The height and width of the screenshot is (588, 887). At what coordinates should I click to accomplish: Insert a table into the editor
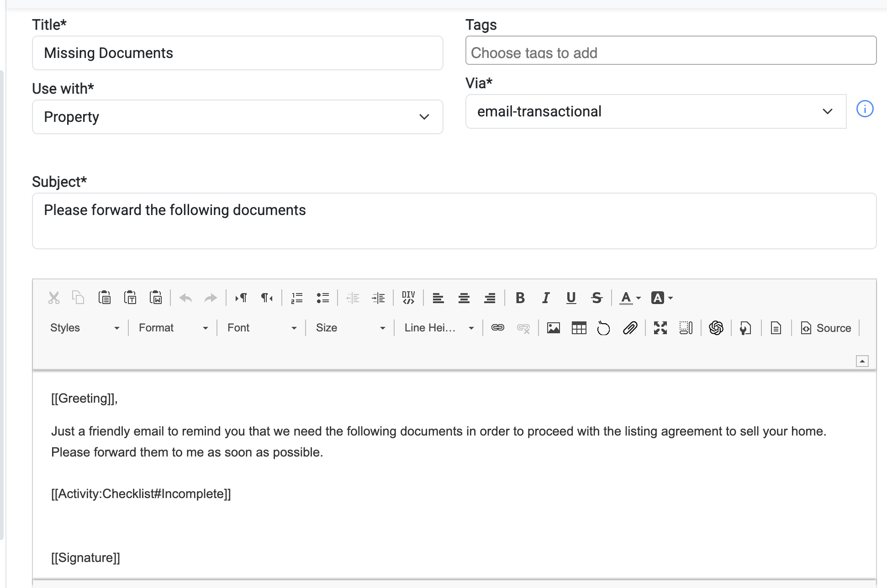coord(579,328)
